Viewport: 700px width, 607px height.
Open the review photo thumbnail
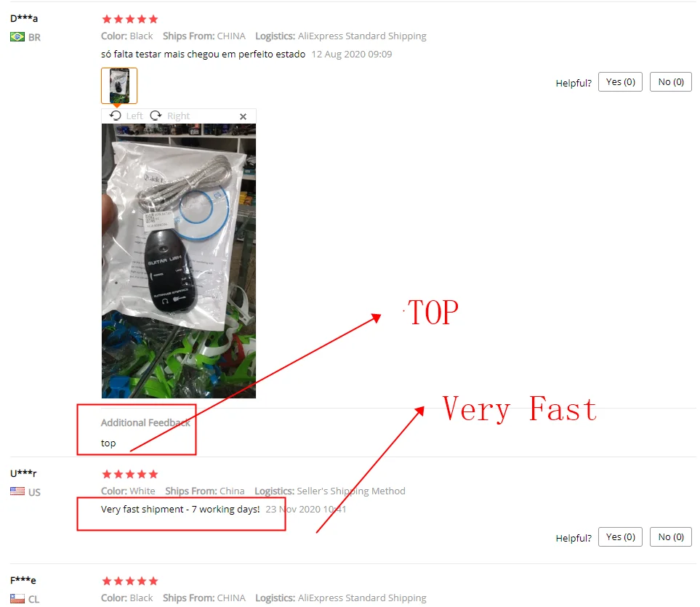pyautogui.click(x=119, y=86)
